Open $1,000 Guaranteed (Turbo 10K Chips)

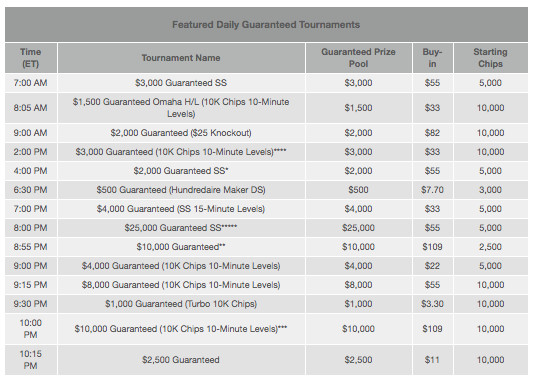click(x=181, y=304)
